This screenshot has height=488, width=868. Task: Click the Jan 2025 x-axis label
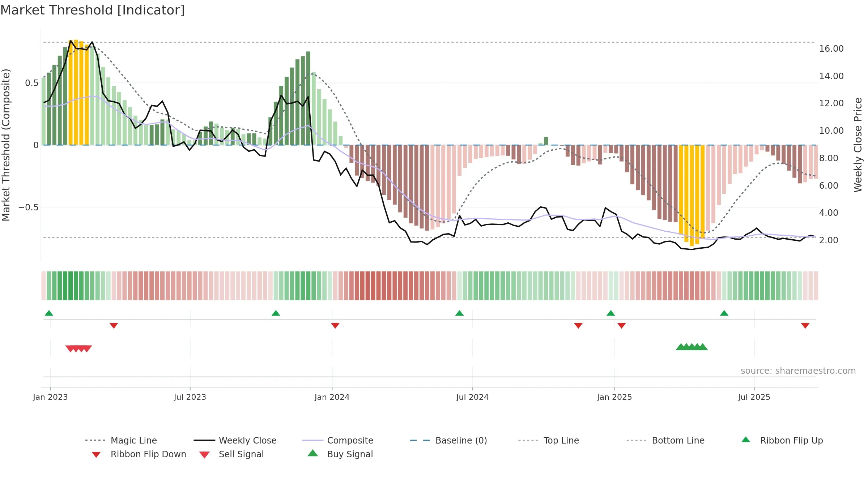(x=614, y=397)
